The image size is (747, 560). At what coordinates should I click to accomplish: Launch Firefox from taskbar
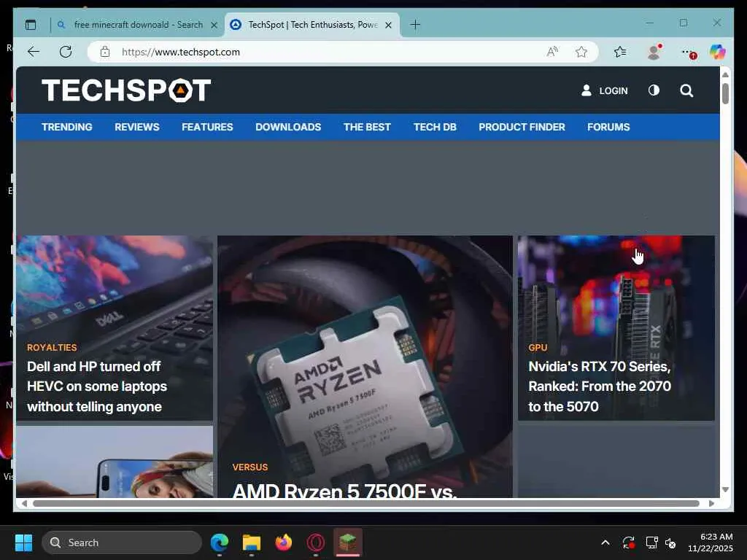click(284, 542)
